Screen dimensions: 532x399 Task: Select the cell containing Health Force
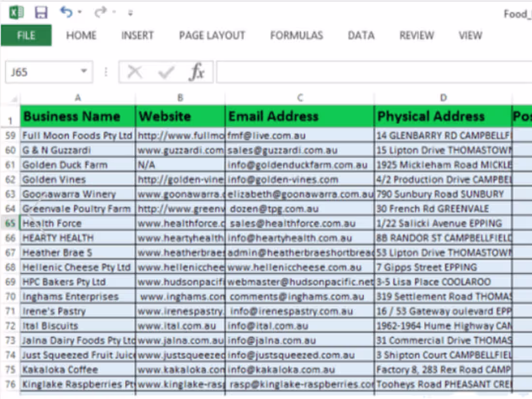click(x=77, y=223)
